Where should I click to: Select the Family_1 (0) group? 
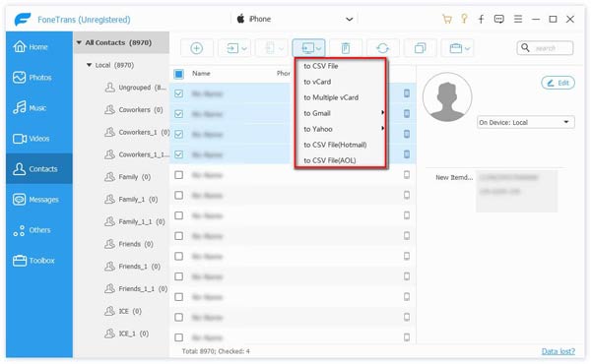tap(131, 199)
